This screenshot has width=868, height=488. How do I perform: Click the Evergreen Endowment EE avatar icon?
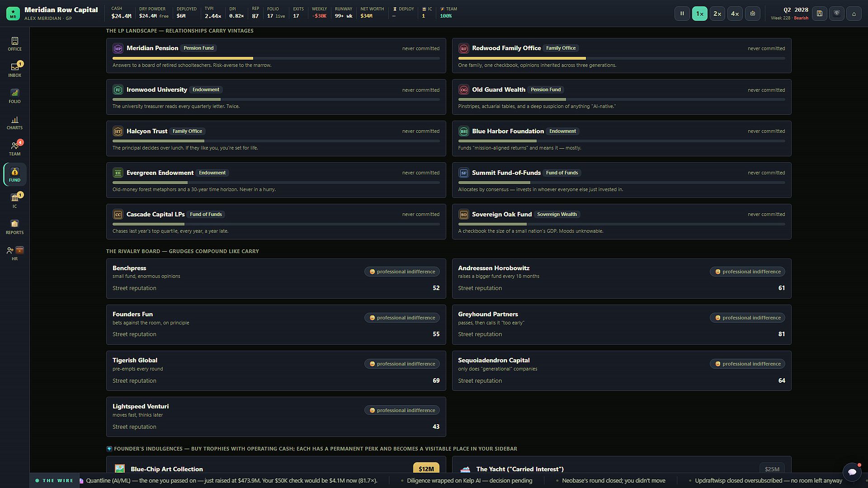[x=118, y=173]
